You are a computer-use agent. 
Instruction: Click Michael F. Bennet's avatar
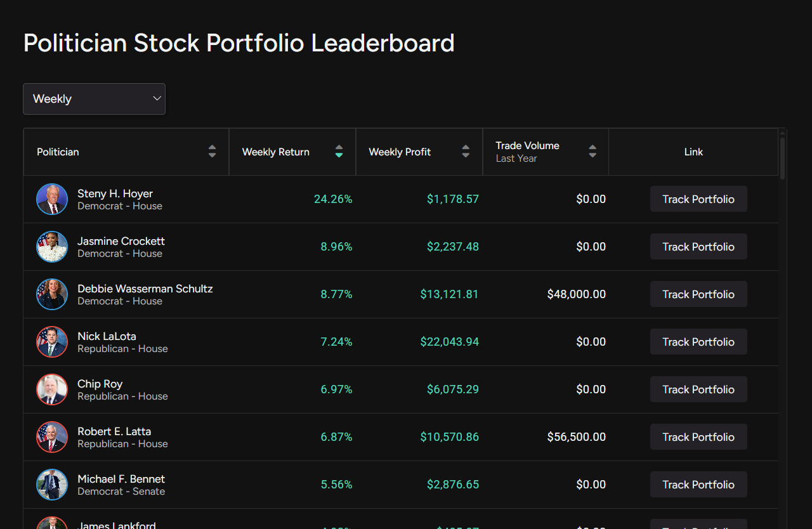click(x=51, y=484)
